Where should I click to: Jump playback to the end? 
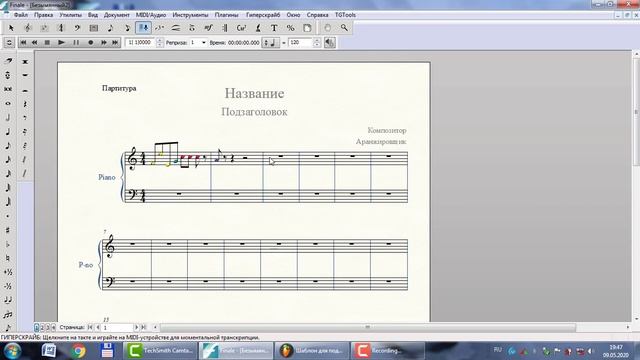(115, 42)
